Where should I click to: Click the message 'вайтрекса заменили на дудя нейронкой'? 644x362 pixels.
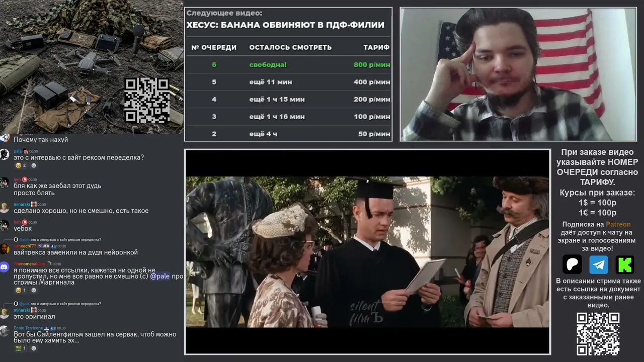[75, 252]
